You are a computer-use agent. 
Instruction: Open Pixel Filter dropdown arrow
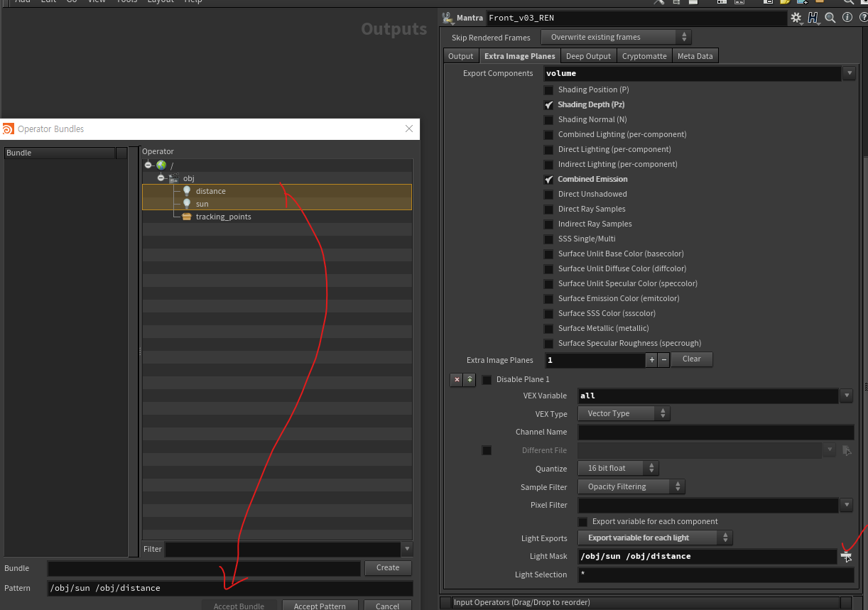click(x=846, y=505)
